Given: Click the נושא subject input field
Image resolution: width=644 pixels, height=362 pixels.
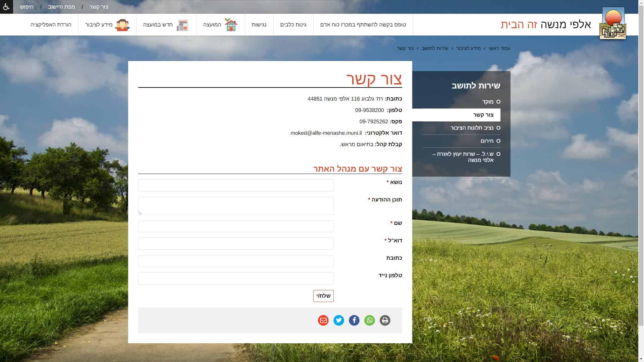Looking at the screenshot, I should pos(236,185).
